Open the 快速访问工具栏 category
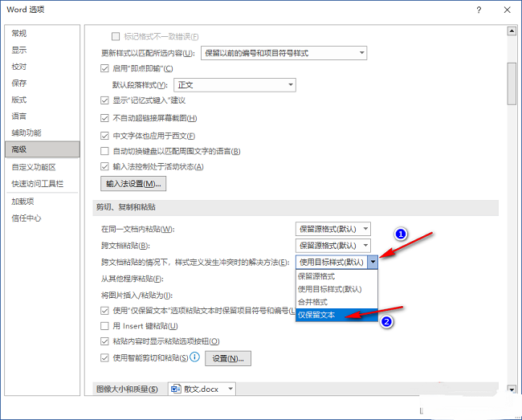522x420 pixels. (x=43, y=184)
